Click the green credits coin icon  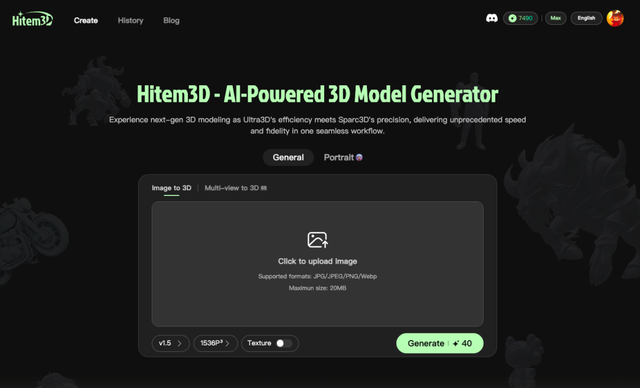[512, 18]
